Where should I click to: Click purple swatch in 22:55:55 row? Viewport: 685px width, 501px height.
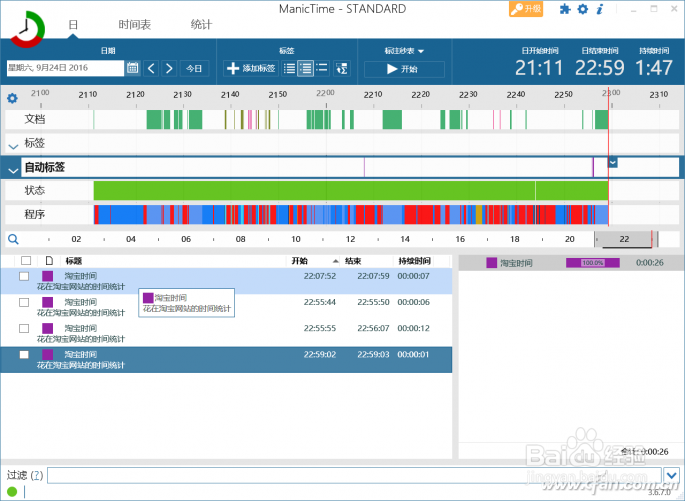48,328
